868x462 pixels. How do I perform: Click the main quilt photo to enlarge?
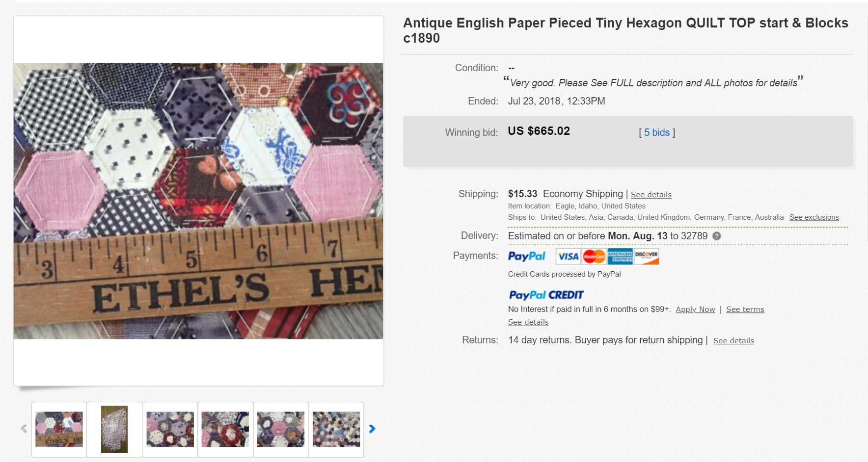[x=198, y=200]
